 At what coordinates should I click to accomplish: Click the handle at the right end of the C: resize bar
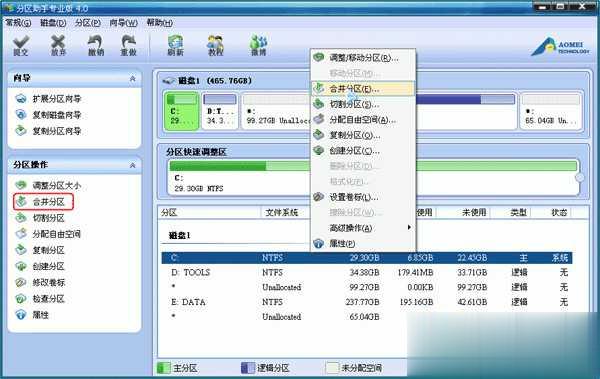[x=580, y=178]
